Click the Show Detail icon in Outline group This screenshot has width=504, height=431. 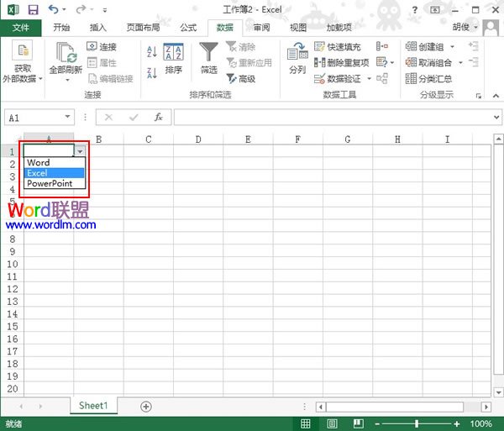tap(474, 46)
